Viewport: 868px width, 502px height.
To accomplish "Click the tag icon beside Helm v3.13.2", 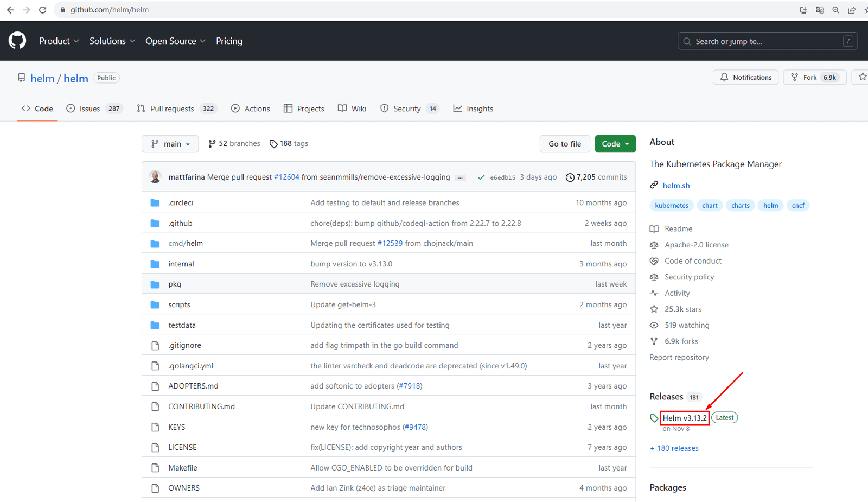I will (x=654, y=418).
